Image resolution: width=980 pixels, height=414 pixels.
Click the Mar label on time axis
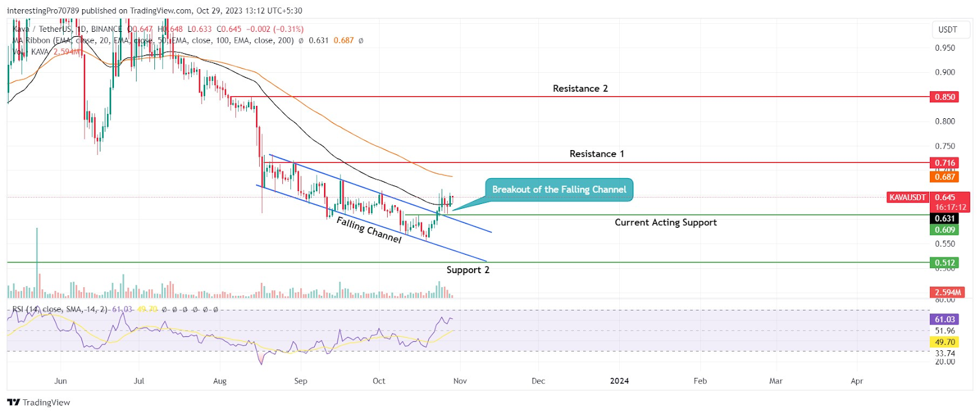coord(776,381)
